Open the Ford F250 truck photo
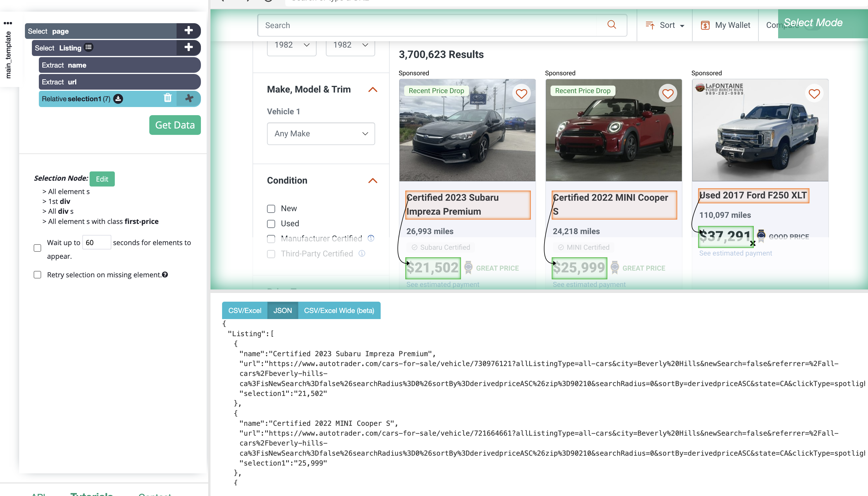This screenshot has height=496, width=868. (x=760, y=130)
